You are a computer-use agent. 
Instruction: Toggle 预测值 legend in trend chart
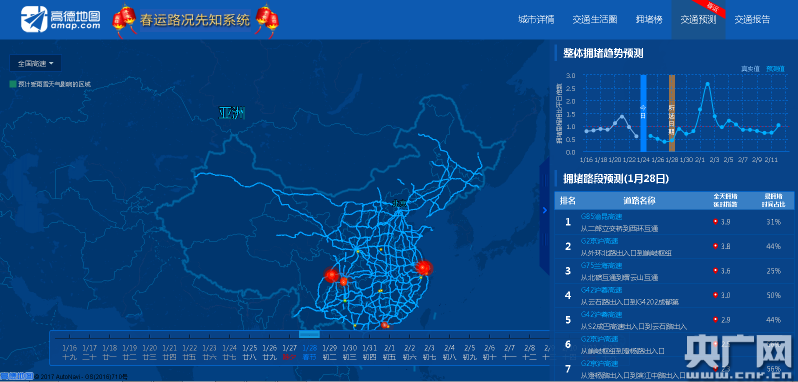coord(776,68)
